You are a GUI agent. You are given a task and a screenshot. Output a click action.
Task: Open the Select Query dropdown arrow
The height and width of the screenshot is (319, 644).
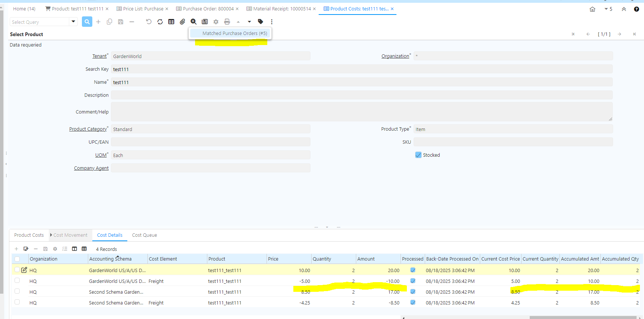tap(73, 22)
